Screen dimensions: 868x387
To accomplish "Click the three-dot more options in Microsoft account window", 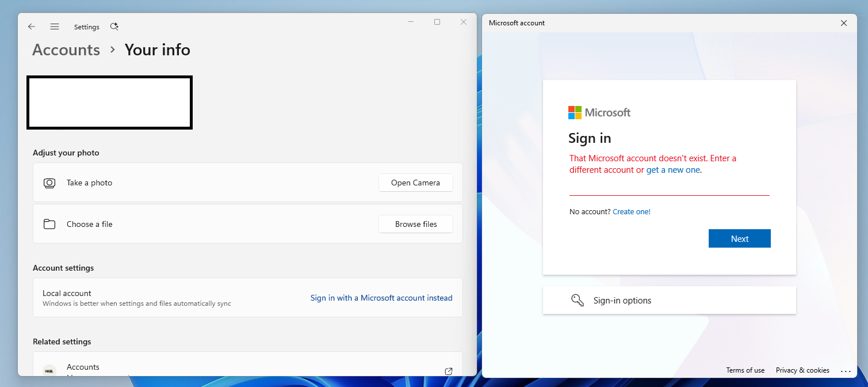I will pyautogui.click(x=846, y=371).
